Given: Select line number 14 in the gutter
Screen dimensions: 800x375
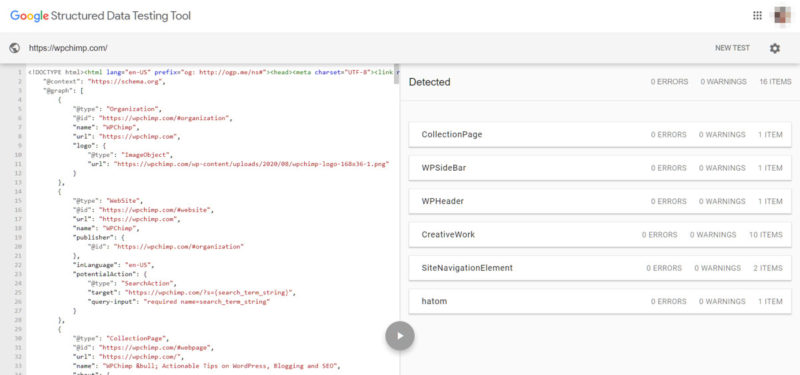Looking at the screenshot, I should click(18, 191).
